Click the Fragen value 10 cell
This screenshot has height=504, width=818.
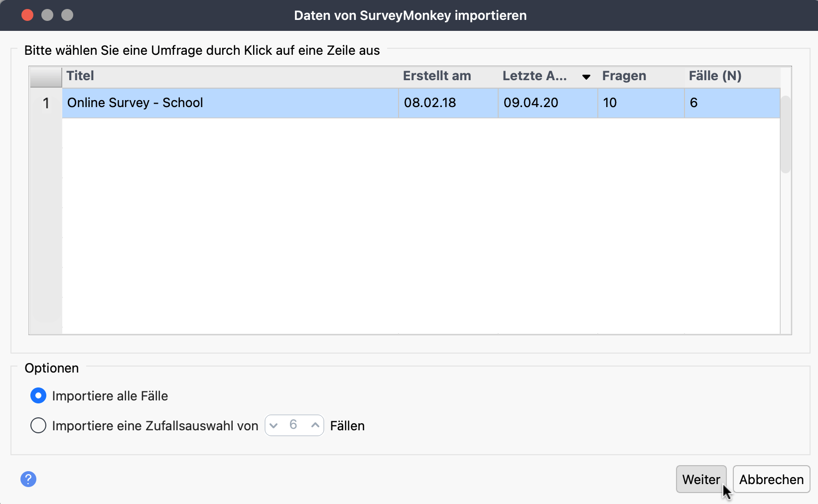coord(641,103)
